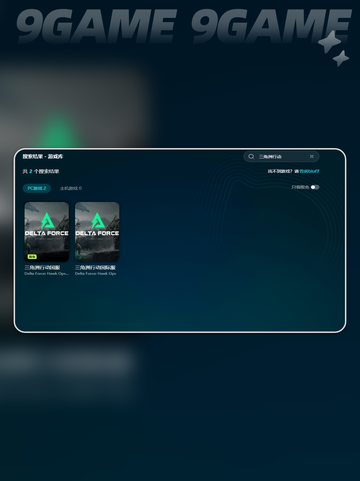The image size is (360, 481).
Task: Click the green Delta logo on second cover
Action: coord(97,221)
